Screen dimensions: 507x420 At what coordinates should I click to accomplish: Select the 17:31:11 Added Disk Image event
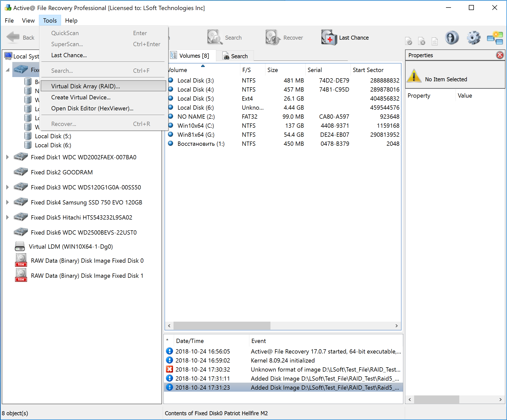tap(283, 378)
